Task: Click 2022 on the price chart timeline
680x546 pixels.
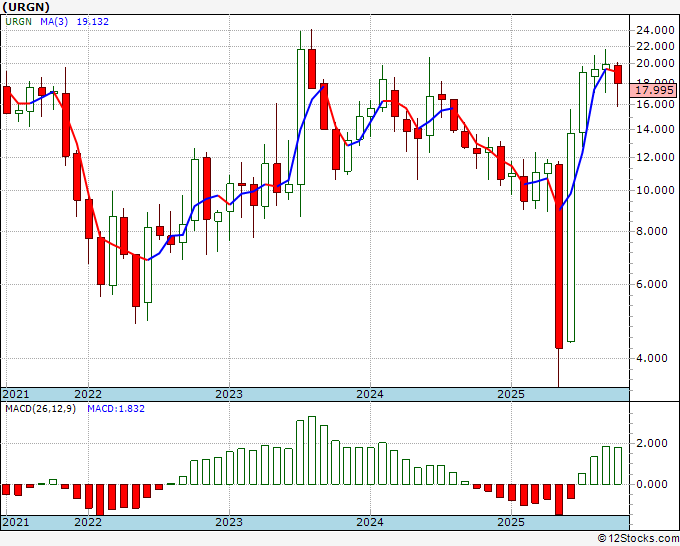Action: [88, 394]
